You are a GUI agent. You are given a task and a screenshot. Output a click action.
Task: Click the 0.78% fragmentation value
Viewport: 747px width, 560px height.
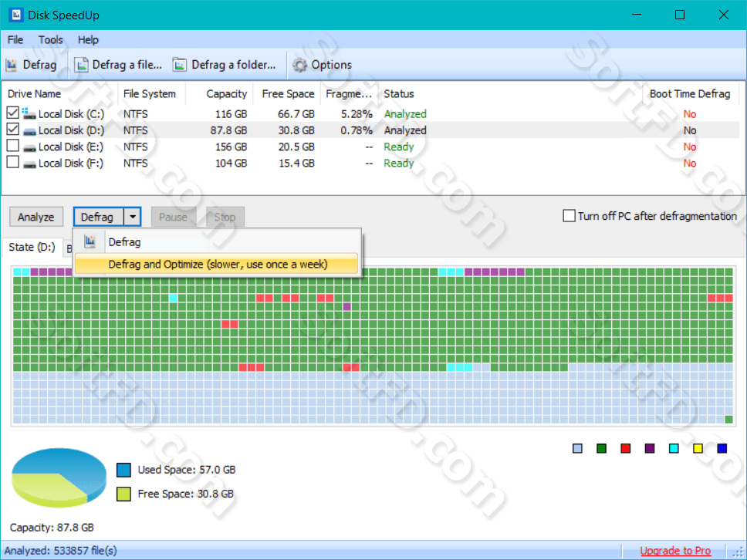(x=357, y=130)
